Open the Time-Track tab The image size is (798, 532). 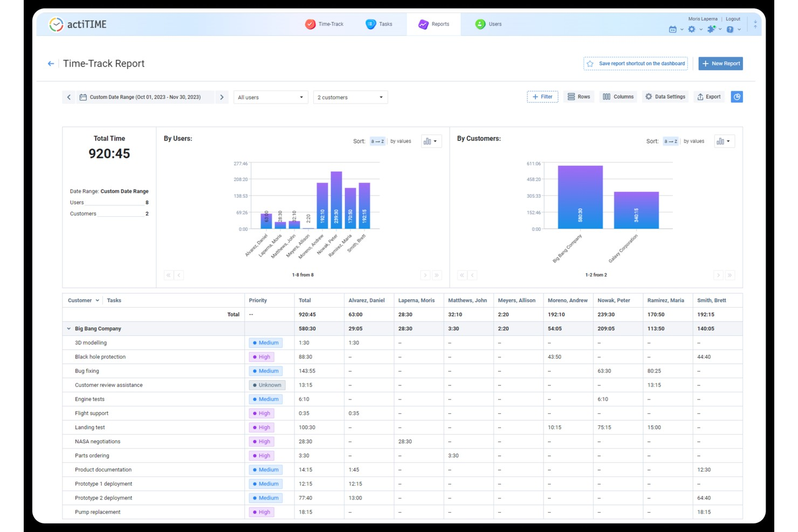324,24
